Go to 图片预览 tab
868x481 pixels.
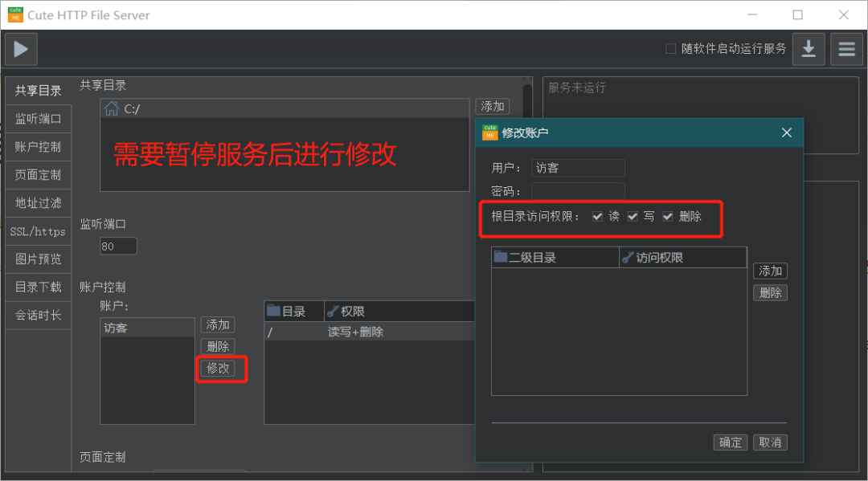pyautogui.click(x=39, y=259)
